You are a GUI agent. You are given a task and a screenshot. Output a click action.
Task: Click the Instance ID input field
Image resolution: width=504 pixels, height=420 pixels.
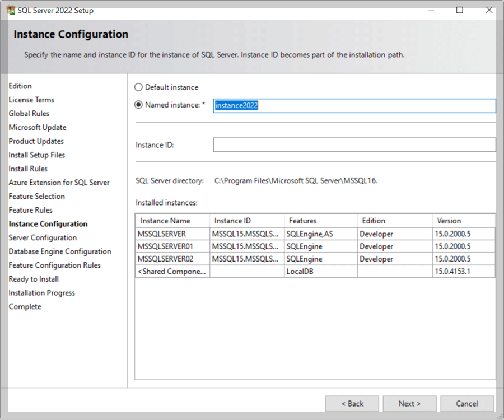[354, 145]
